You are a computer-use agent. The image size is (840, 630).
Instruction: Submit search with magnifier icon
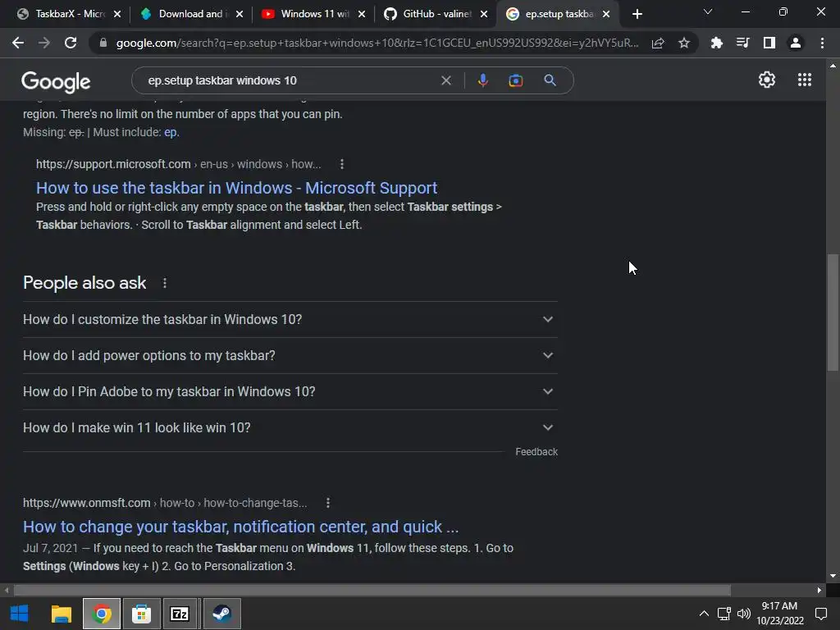click(550, 80)
